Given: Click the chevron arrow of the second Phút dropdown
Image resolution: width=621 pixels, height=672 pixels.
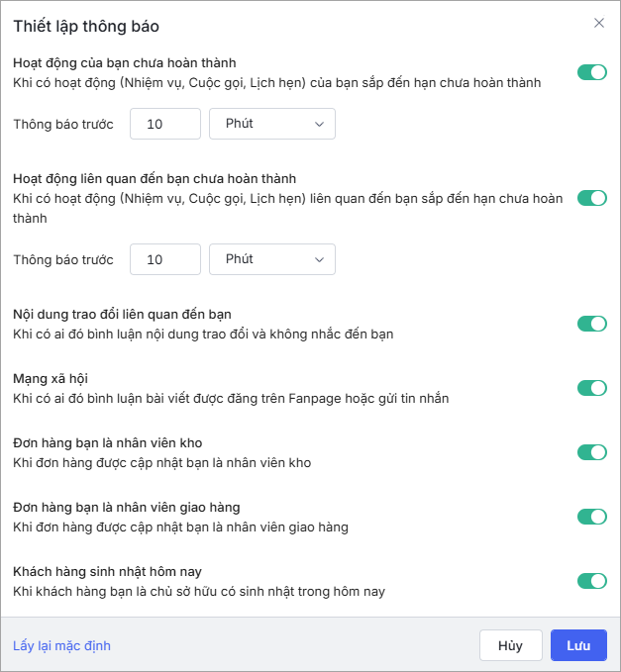Looking at the screenshot, I should point(319,259).
